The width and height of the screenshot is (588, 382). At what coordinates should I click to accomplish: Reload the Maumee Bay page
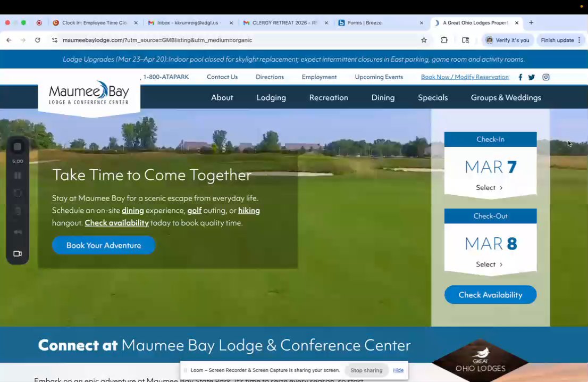(x=38, y=40)
